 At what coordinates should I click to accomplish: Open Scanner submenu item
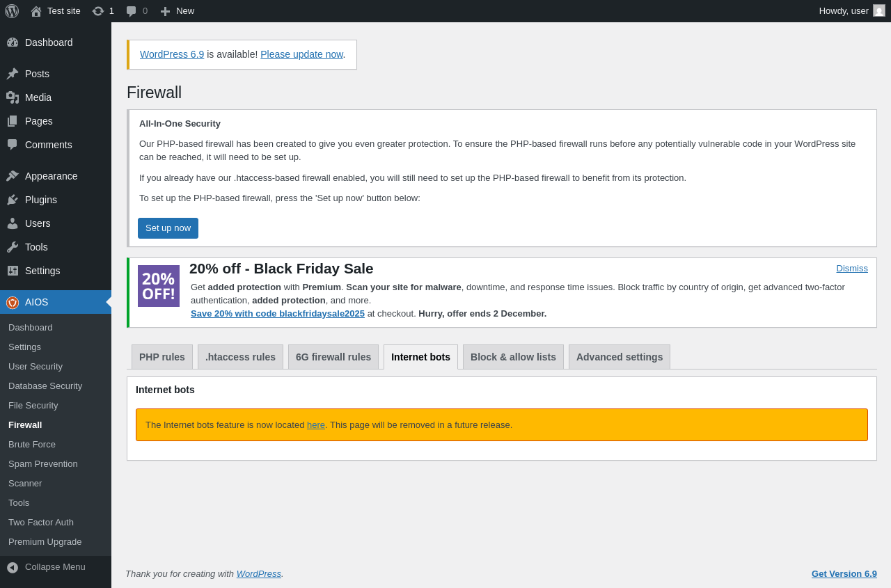pyautogui.click(x=56, y=484)
